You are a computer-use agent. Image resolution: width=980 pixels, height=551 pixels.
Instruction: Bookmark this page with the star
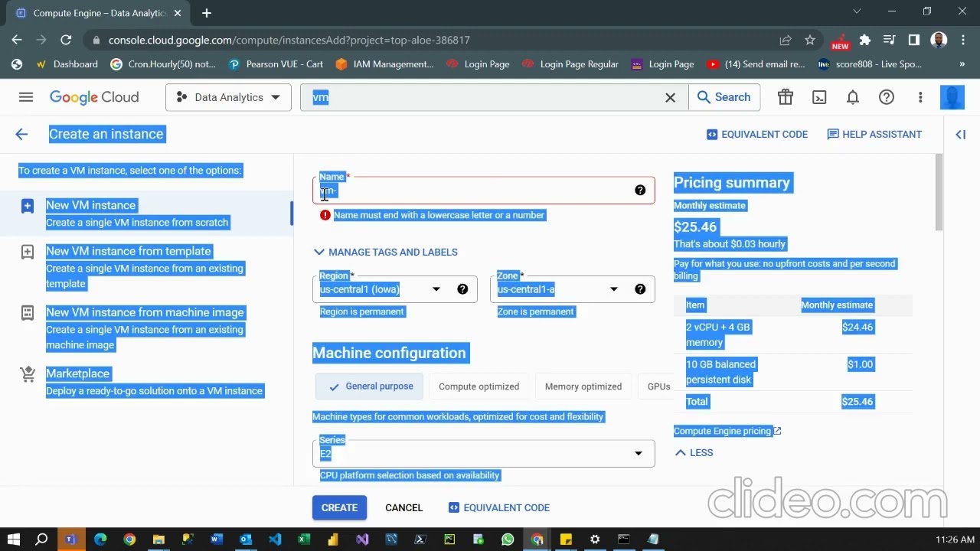pos(810,40)
